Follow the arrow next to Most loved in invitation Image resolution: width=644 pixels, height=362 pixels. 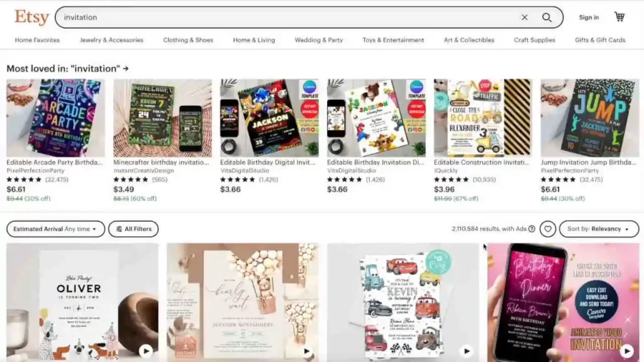[x=126, y=69]
